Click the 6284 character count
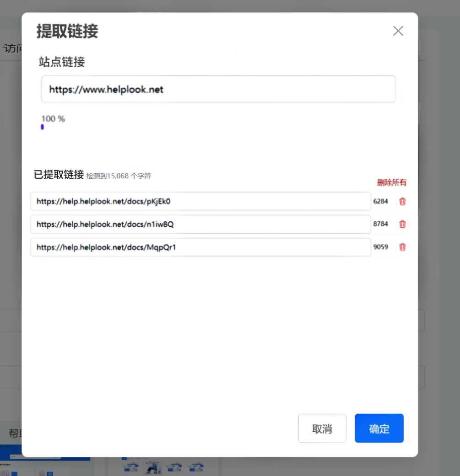Screen dimensions: 460x476 [380, 201]
